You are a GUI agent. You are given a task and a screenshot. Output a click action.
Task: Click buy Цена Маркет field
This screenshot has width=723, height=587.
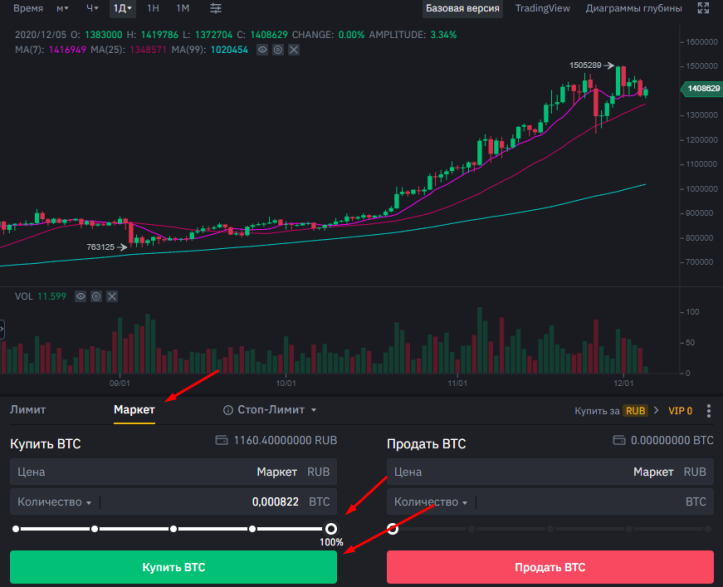pos(173,472)
